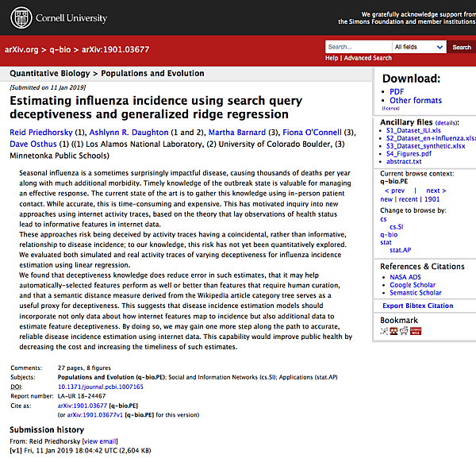Open the Advanced Search page
476x462 pixels.
[367, 58]
